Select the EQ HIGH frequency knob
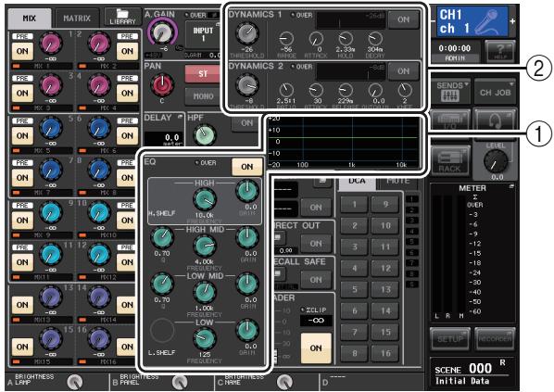This screenshot has height=392, width=554. coord(205,200)
